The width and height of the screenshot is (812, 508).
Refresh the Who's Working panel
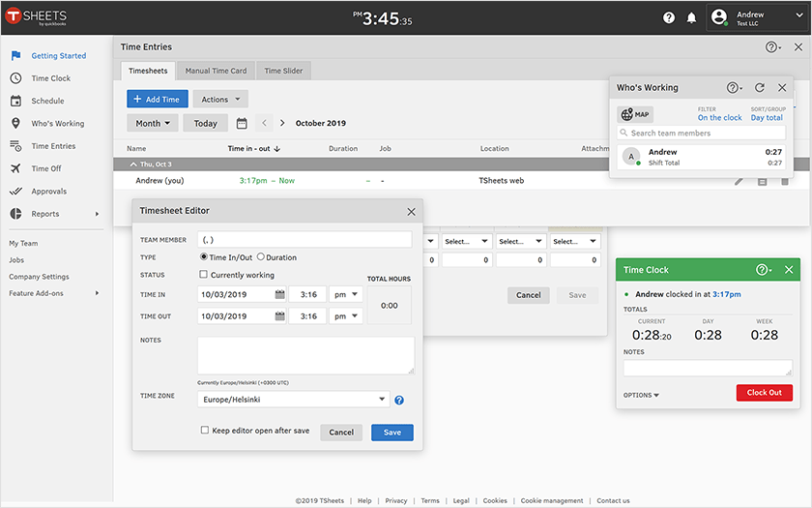click(x=759, y=88)
